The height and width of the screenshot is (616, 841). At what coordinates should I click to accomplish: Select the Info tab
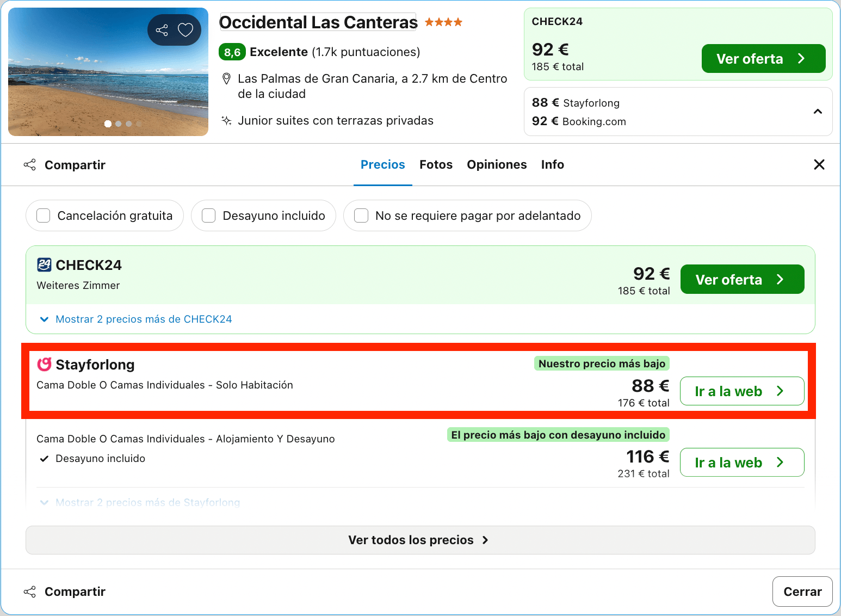click(x=553, y=164)
